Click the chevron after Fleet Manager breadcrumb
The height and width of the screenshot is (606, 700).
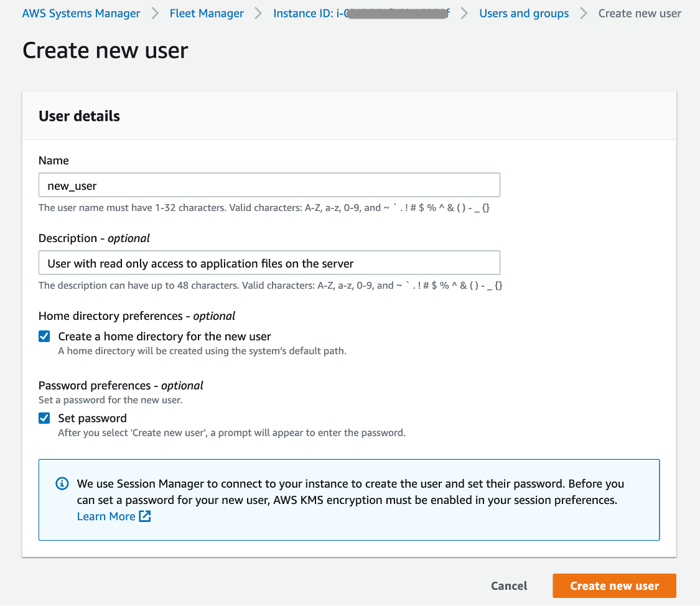[257, 13]
